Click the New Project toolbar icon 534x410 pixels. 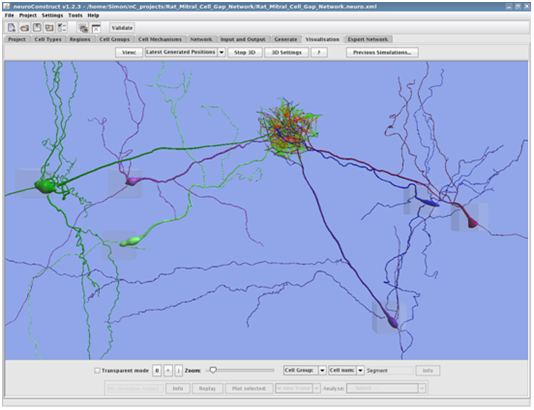pyautogui.click(x=12, y=28)
